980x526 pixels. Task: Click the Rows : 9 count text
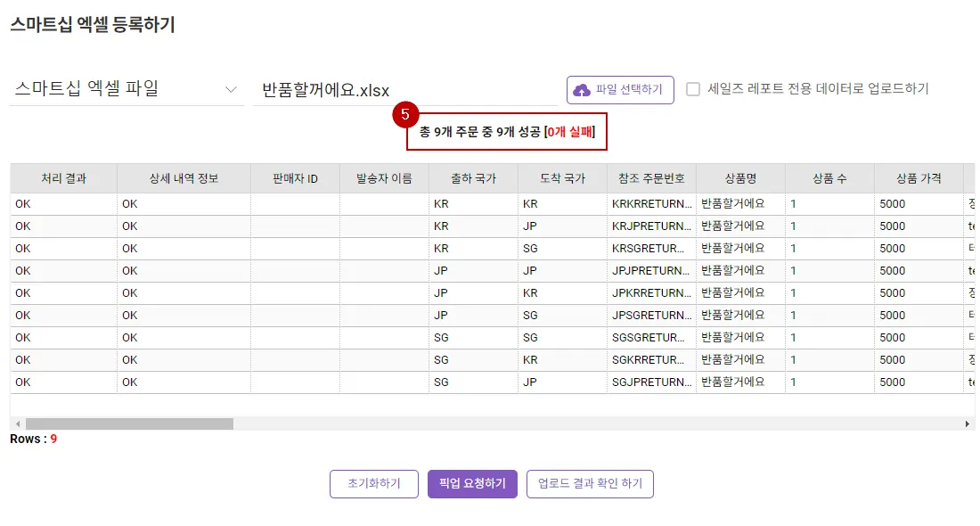coord(33,439)
